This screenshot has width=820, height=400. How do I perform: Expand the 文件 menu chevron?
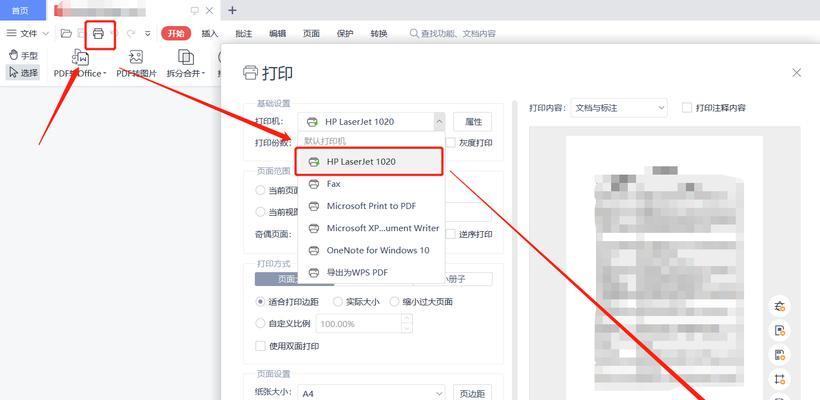(45, 34)
